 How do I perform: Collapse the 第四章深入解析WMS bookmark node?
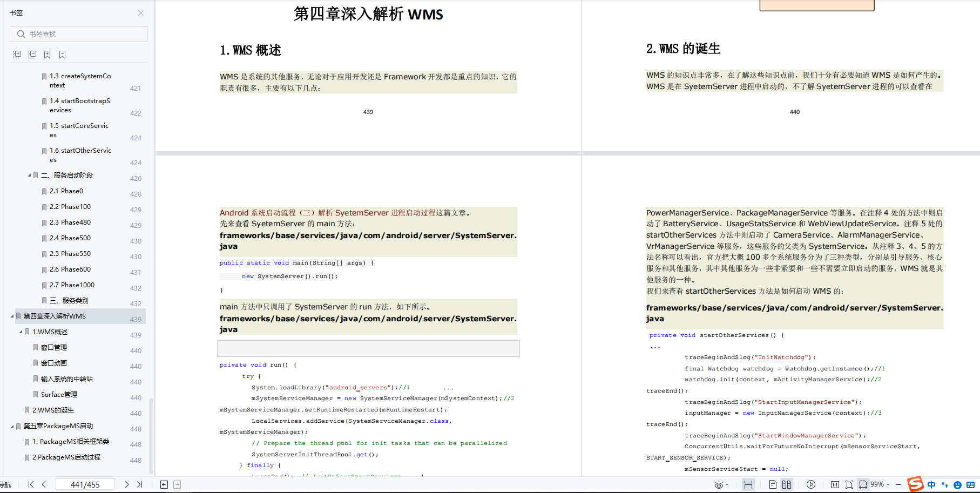point(12,316)
